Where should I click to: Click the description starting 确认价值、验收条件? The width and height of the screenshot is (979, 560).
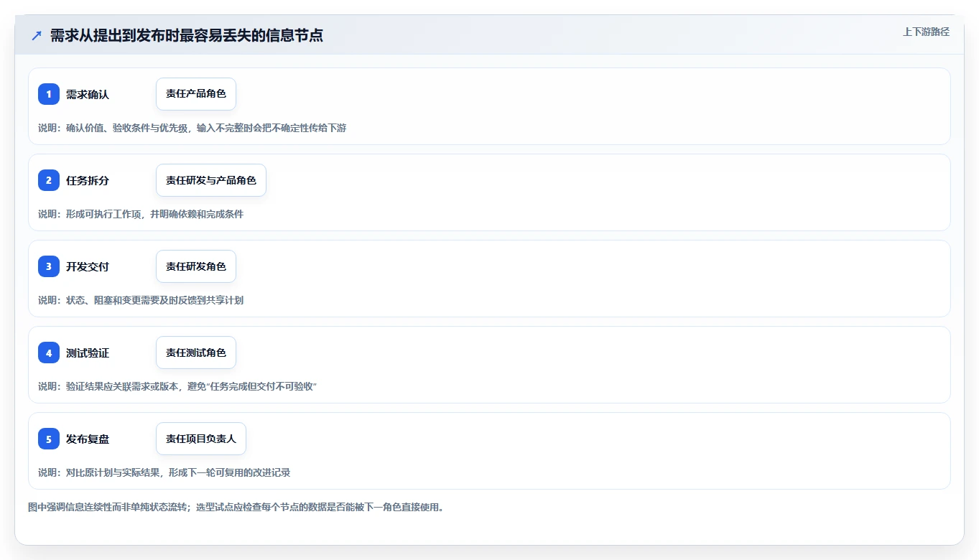pyautogui.click(x=192, y=128)
